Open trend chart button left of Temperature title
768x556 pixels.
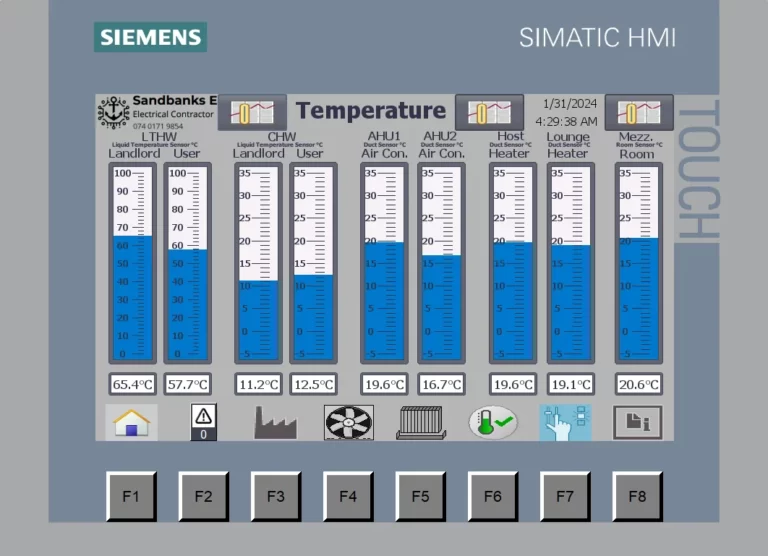coord(252,113)
